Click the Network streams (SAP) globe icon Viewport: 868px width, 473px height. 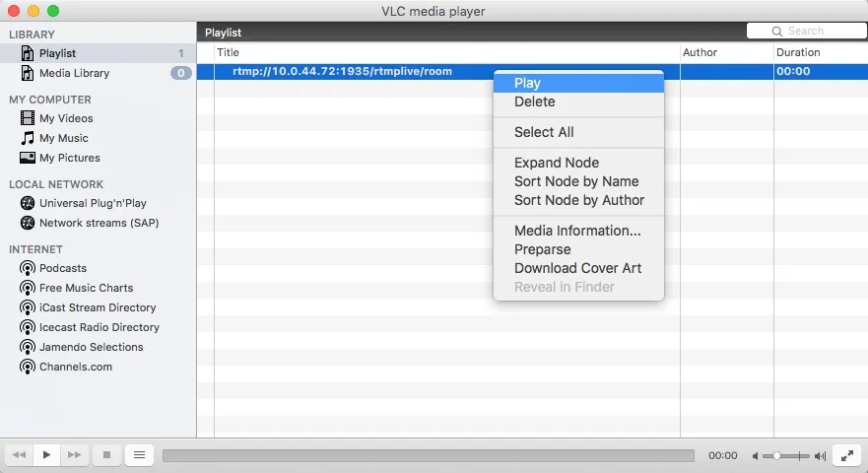28,223
